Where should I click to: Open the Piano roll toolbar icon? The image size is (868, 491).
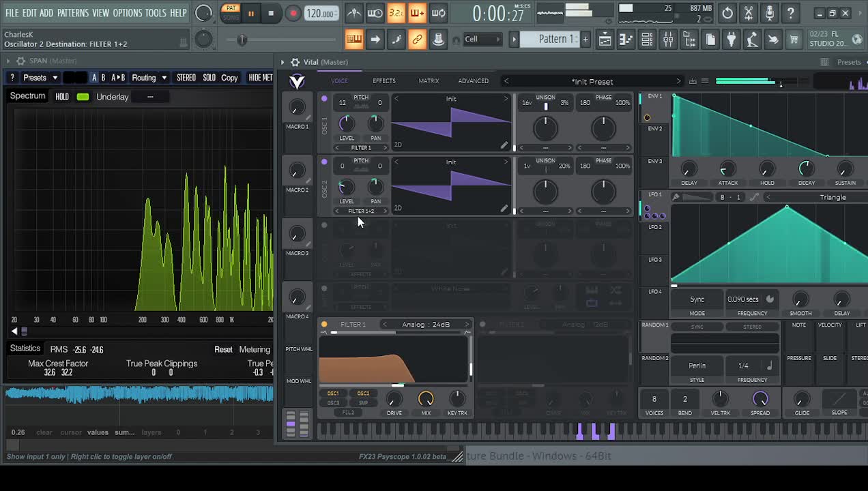point(626,40)
